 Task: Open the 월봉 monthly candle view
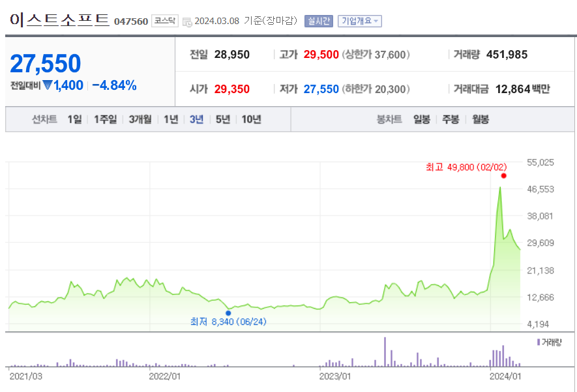pyautogui.click(x=479, y=119)
